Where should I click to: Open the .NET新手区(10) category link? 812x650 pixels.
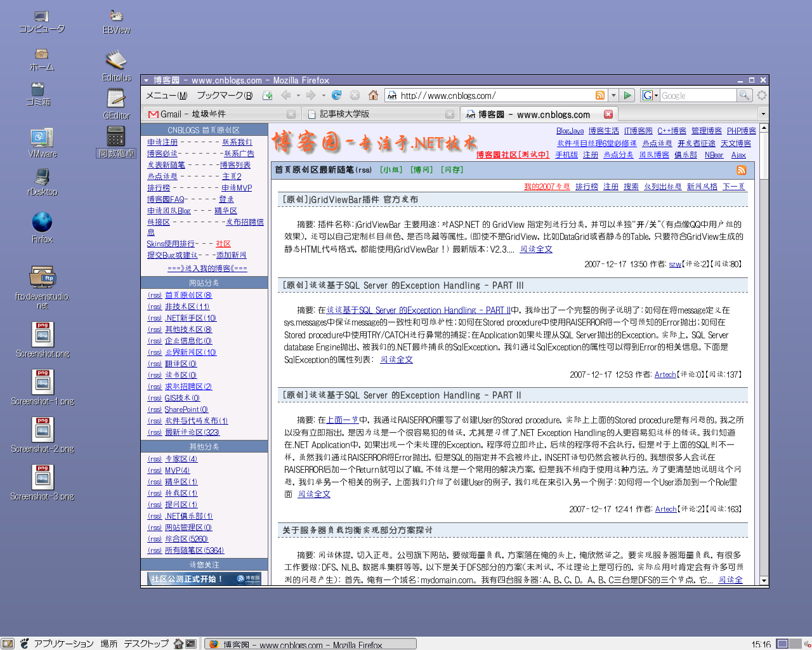tap(190, 318)
